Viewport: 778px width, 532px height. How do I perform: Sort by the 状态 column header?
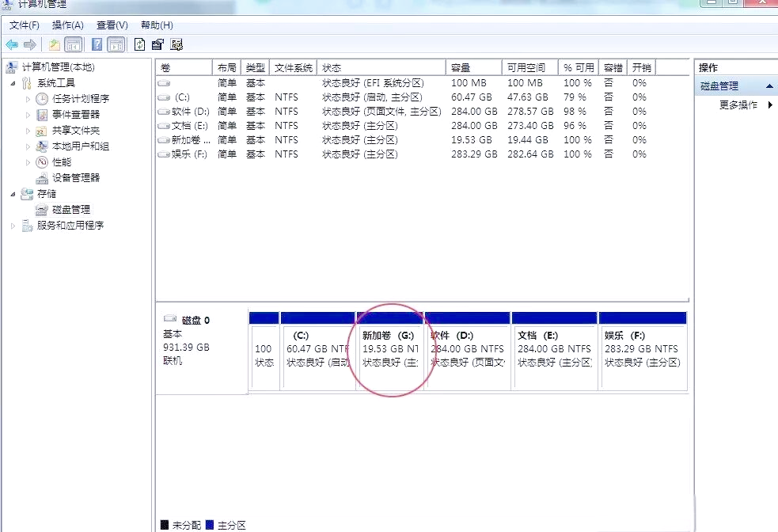click(381, 67)
